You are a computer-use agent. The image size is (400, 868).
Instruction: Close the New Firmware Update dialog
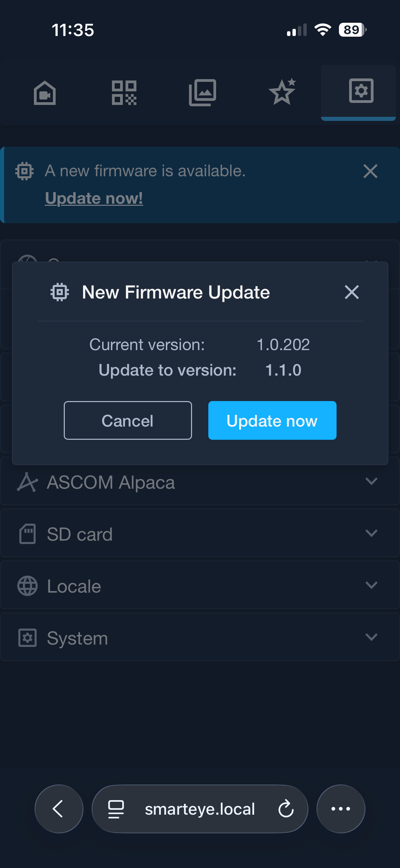tap(351, 292)
